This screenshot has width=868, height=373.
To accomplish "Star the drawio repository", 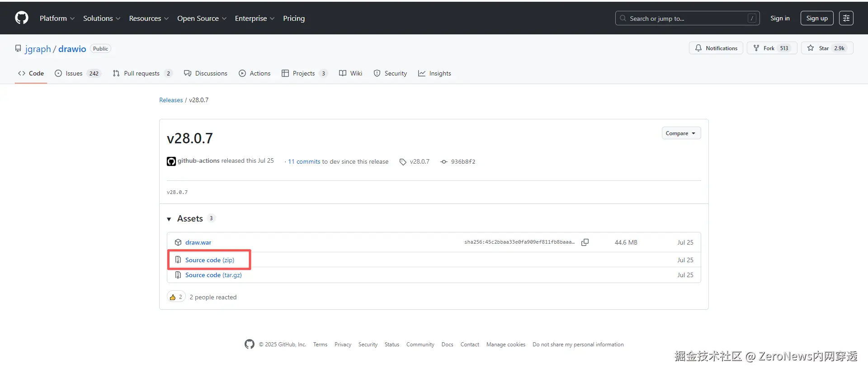I will point(827,48).
